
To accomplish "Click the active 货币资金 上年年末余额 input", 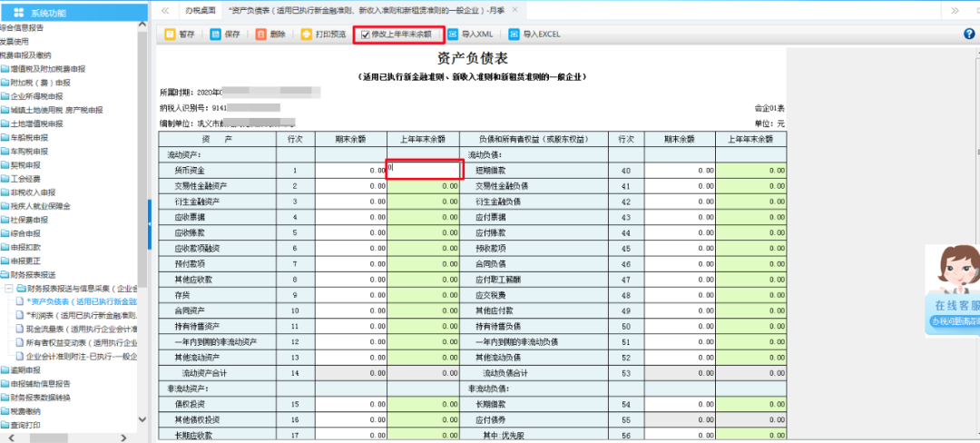I will tap(424, 170).
